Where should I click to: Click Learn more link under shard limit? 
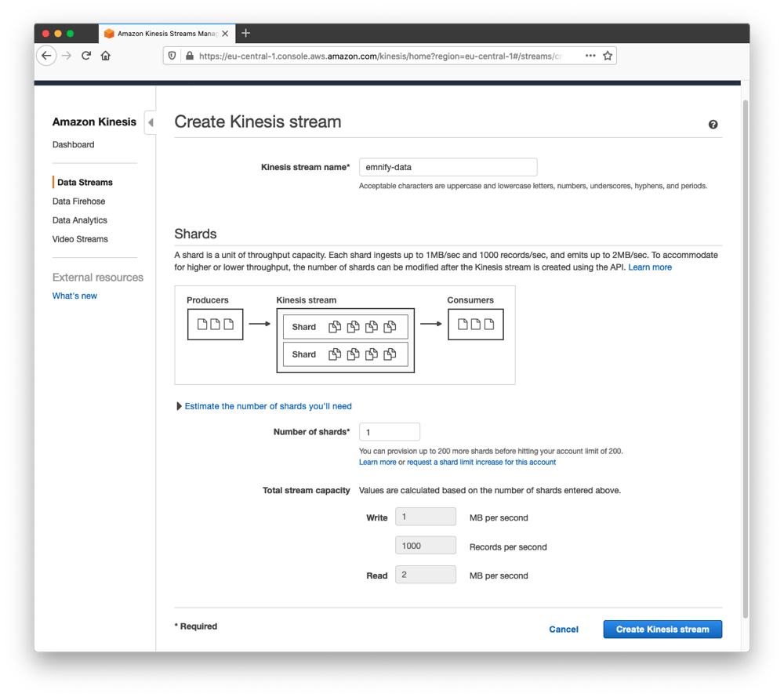point(378,462)
